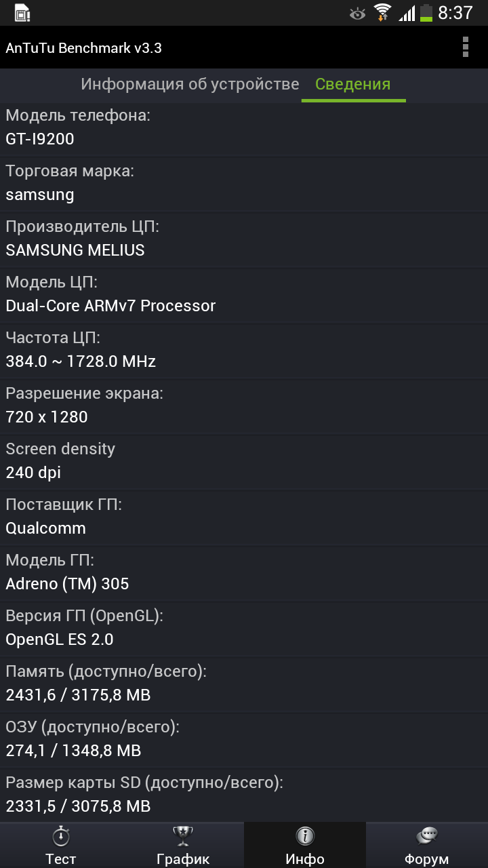Tap the Screen density 240 dpi row
The height and width of the screenshot is (868, 488).
244,462
